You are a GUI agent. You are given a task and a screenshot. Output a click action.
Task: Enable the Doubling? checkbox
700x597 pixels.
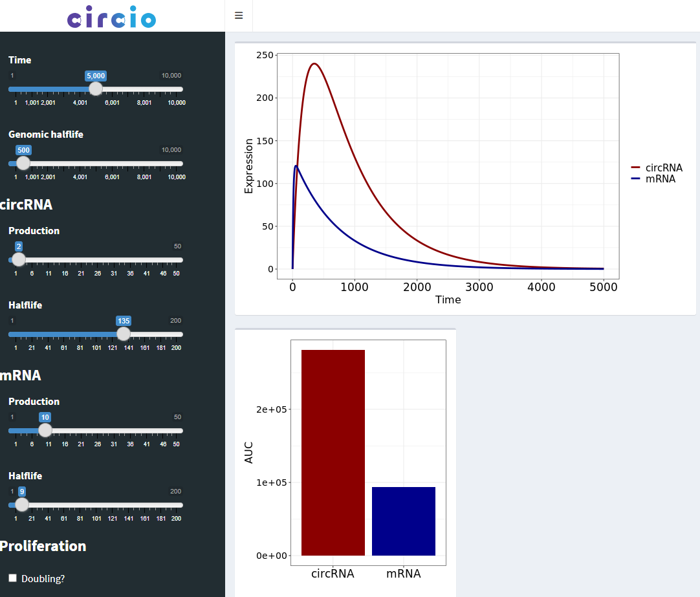[x=12, y=578]
